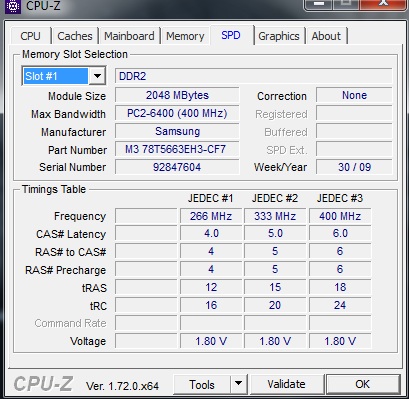Select tRC value 16
Screen dimensions: 409x399
[211, 305]
